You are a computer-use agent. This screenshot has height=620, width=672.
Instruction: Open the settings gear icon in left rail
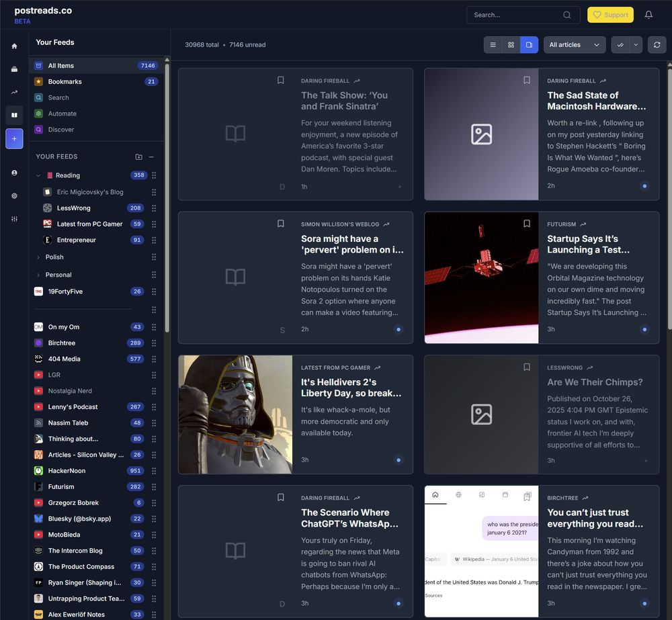tap(14, 196)
